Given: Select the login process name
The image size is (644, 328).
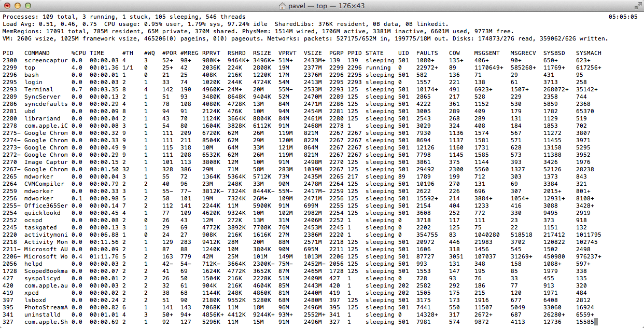Looking at the screenshot, I should point(33,82).
